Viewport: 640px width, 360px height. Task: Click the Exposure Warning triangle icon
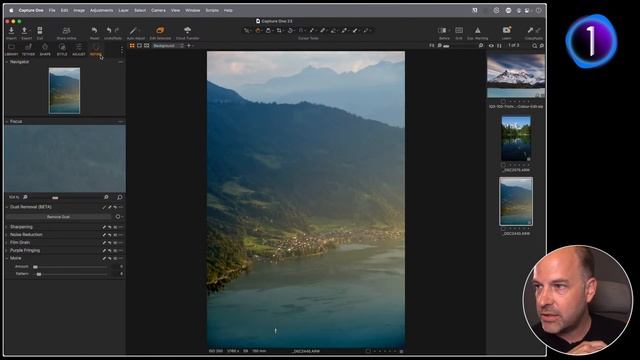point(477,31)
